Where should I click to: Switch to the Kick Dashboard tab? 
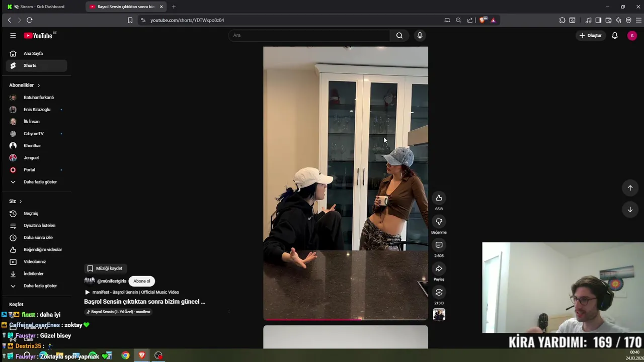point(42,7)
